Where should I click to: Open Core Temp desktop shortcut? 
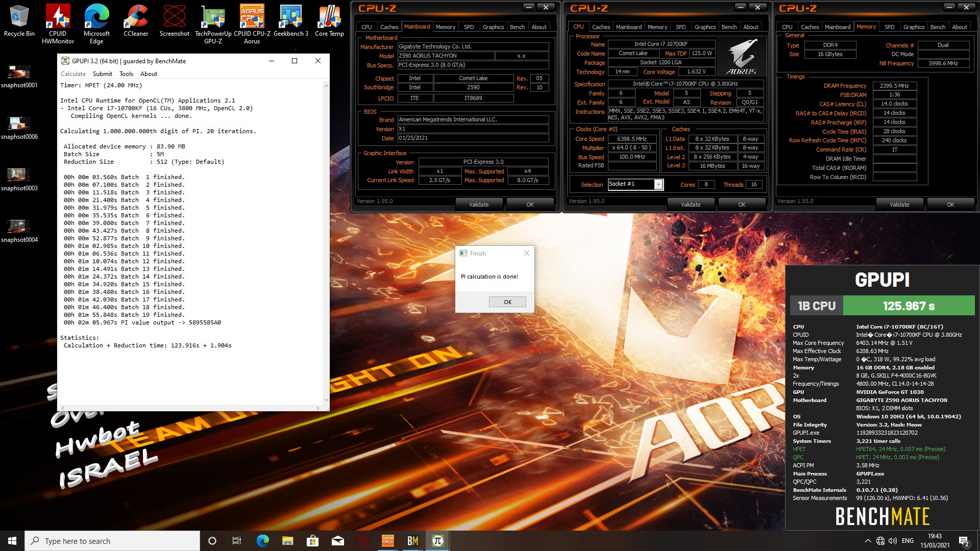[x=329, y=20]
